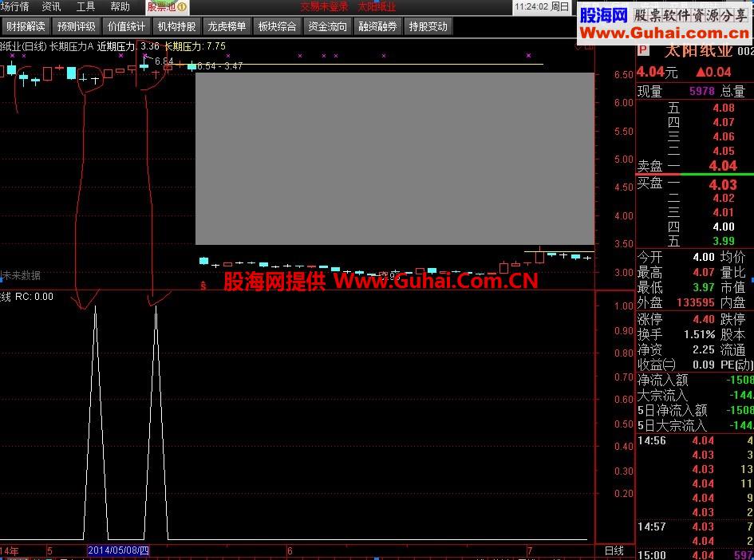Click the 净流入额 row
754x560 pixels.
tap(695, 380)
